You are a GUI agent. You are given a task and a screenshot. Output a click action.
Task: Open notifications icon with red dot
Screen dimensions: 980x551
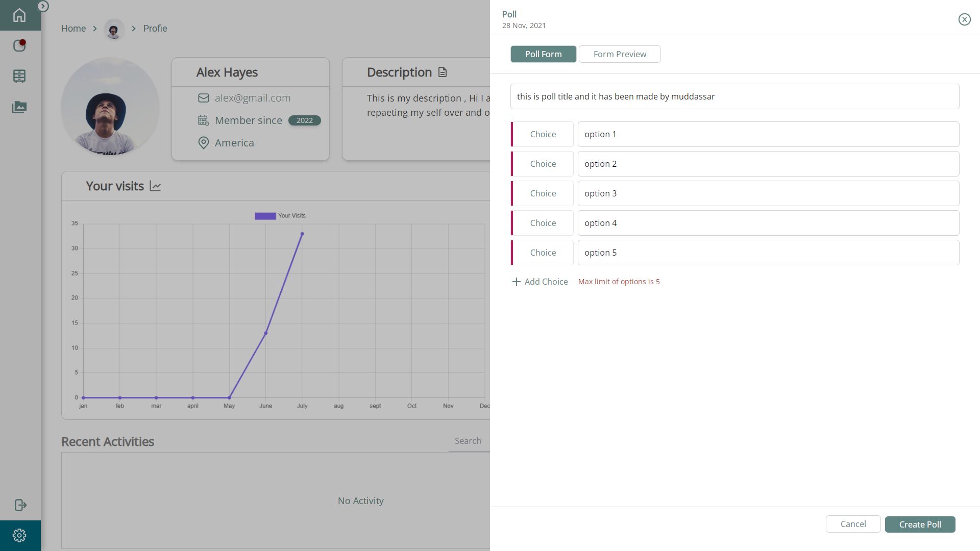[x=19, y=45]
